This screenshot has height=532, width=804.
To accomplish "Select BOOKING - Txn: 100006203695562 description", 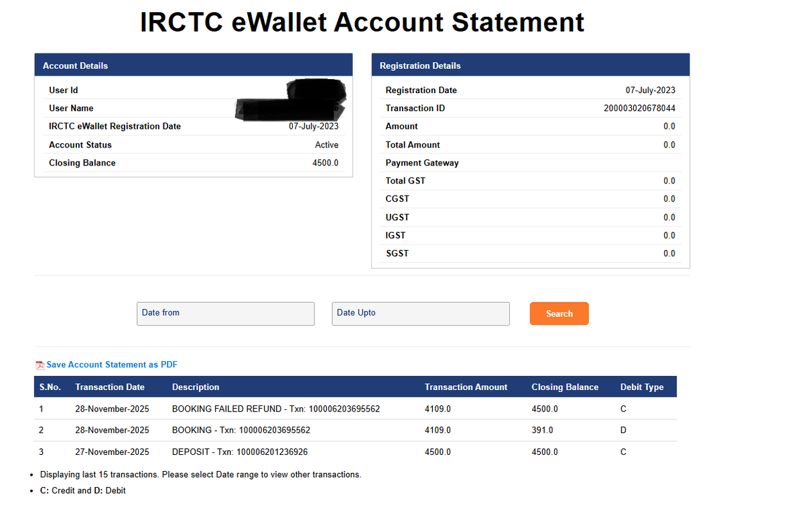I will [241, 430].
